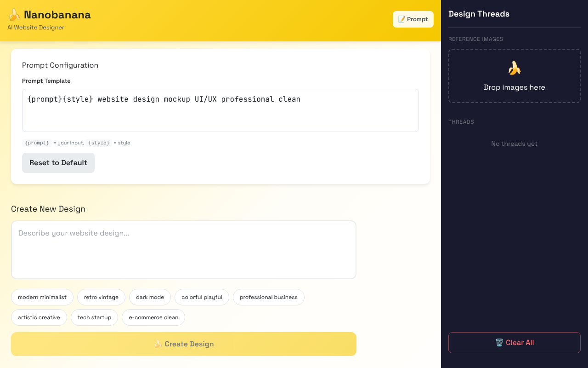The width and height of the screenshot is (588, 368).
Task: Select the tech startup style chip
Action: (x=94, y=317)
